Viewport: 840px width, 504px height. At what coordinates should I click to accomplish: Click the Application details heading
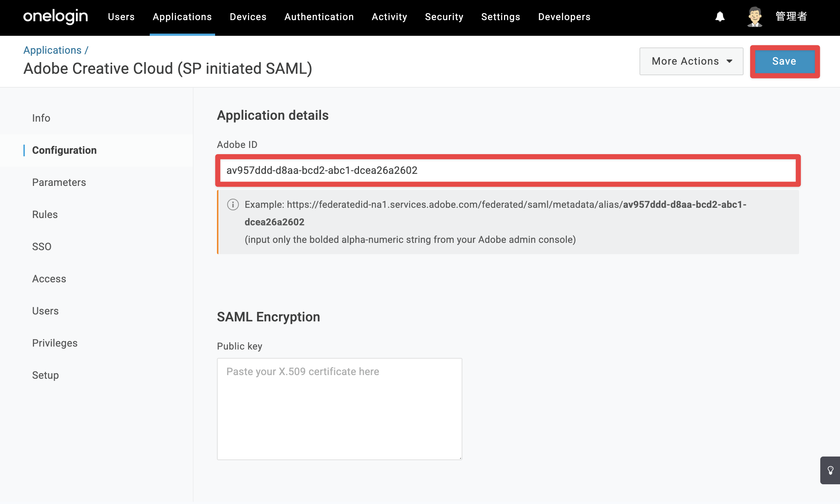pyautogui.click(x=273, y=115)
